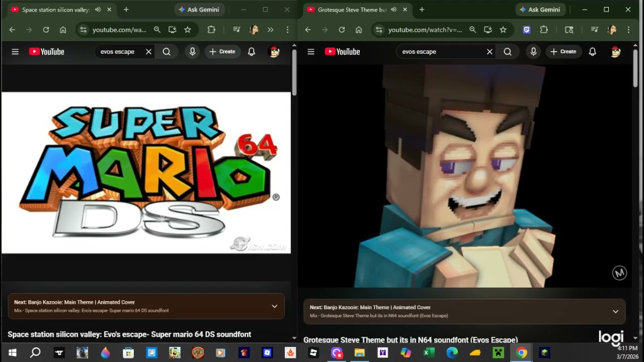The width and height of the screenshot is (644, 362).
Task: View site information in right address bar
Action: click(379, 30)
